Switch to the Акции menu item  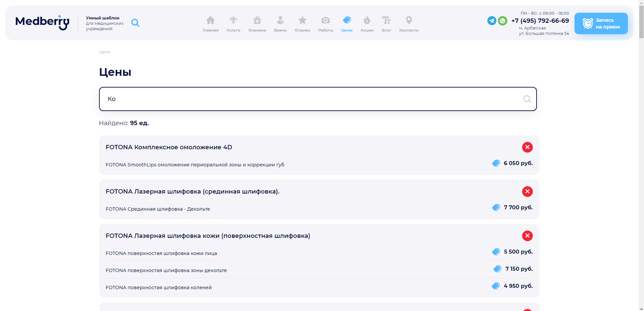click(367, 24)
